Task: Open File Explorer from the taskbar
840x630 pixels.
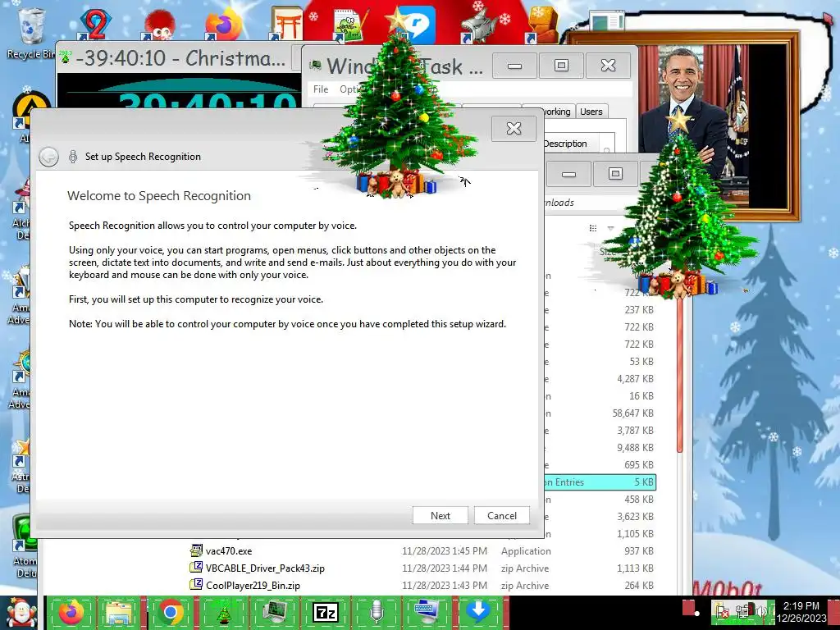Action: [120, 612]
